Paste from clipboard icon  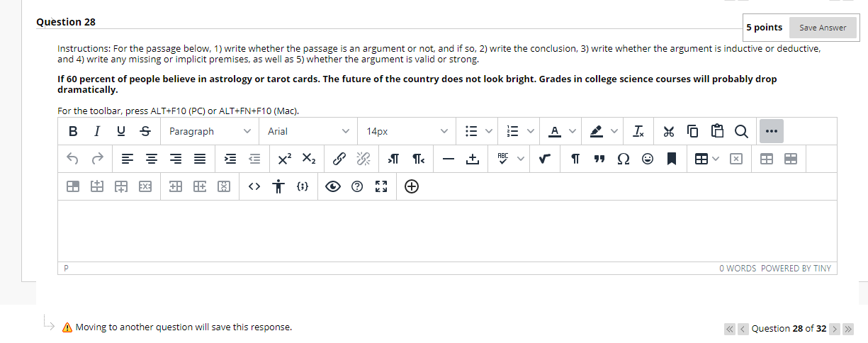click(717, 131)
